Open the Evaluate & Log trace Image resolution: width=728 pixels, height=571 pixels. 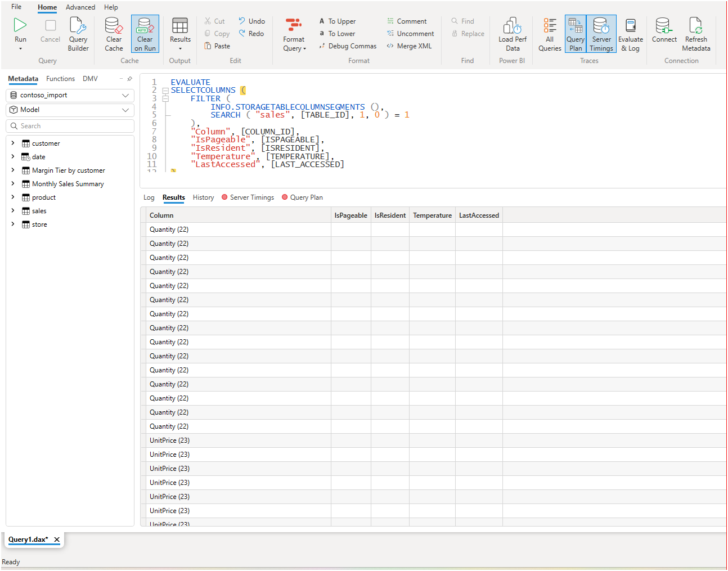(631, 34)
